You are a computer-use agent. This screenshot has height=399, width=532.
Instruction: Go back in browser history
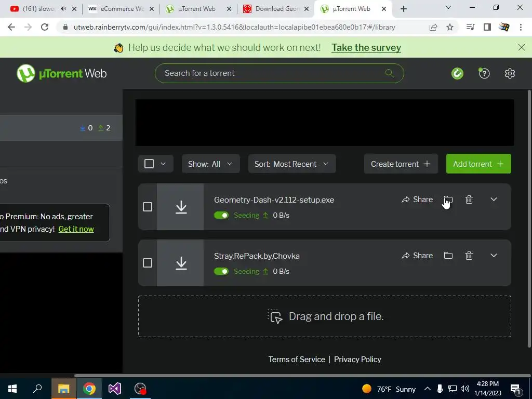(11, 27)
